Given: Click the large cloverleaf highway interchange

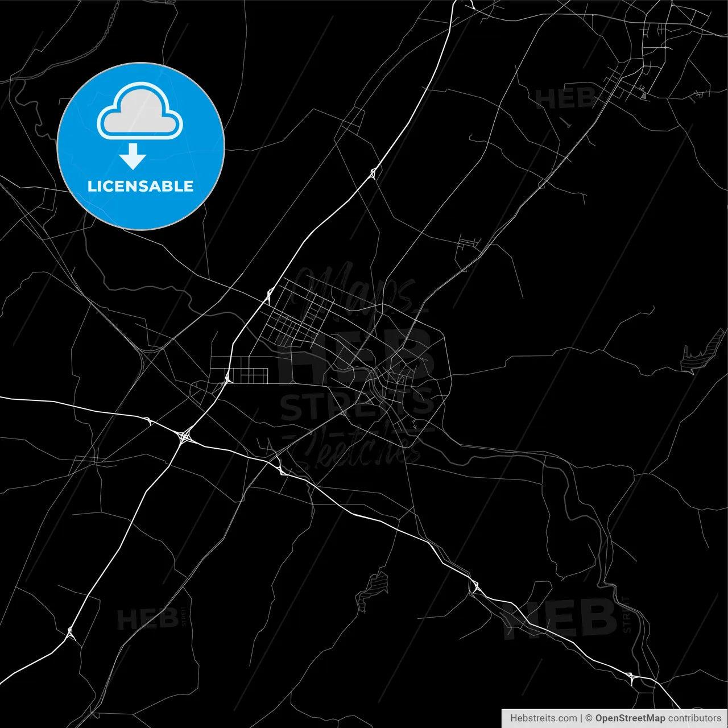Looking at the screenshot, I should coord(184,437).
